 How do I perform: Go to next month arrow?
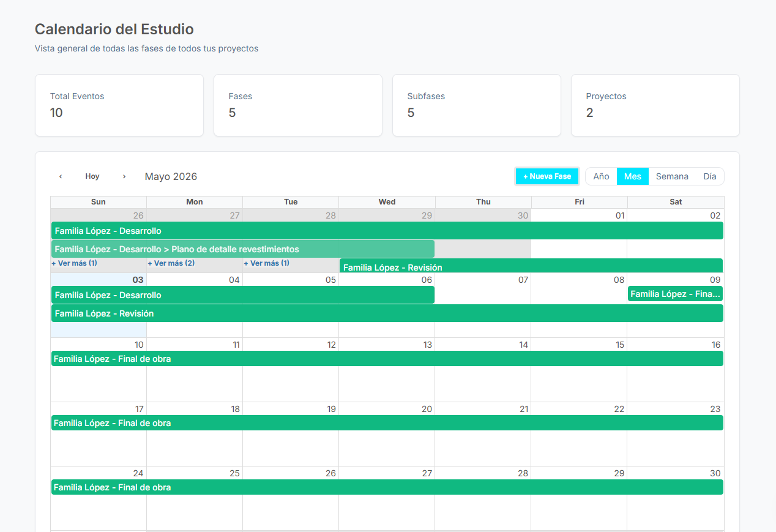pyautogui.click(x=124, y=176)
